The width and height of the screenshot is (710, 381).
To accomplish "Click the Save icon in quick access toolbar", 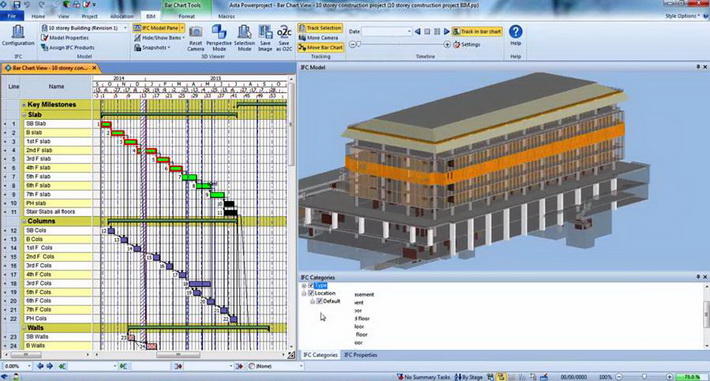I will point(16,5).
